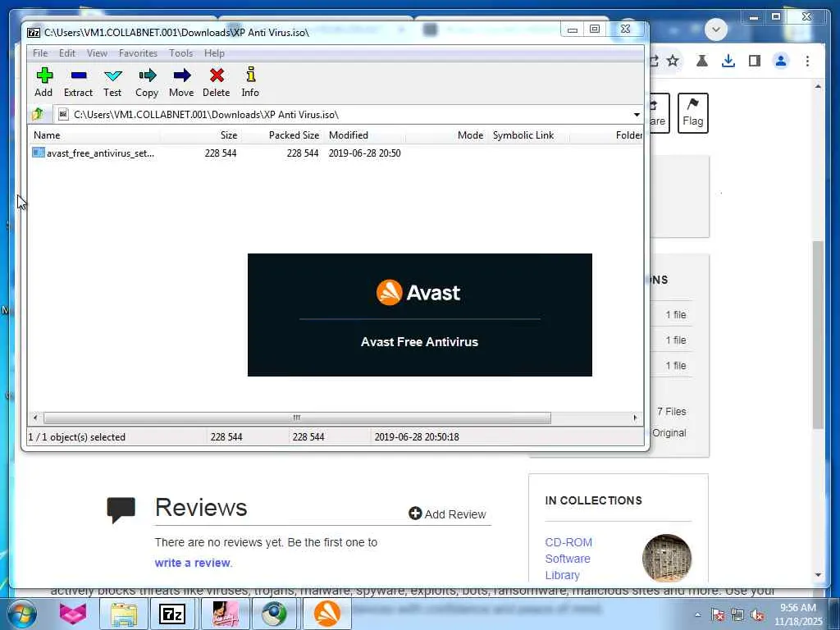Open the Tools menu in 7-Zip
The height and width of the screenshot is (630, 840).
(181, 53)
